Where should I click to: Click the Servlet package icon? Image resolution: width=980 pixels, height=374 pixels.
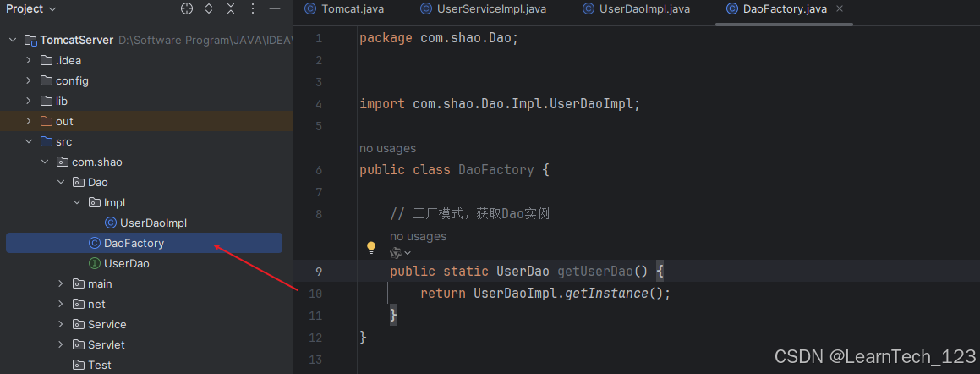pyautogui.click(x=79, y=344)
